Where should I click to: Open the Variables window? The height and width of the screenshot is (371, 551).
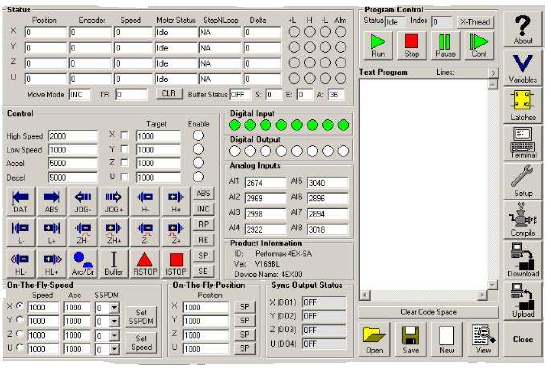[x=523, y=68]
